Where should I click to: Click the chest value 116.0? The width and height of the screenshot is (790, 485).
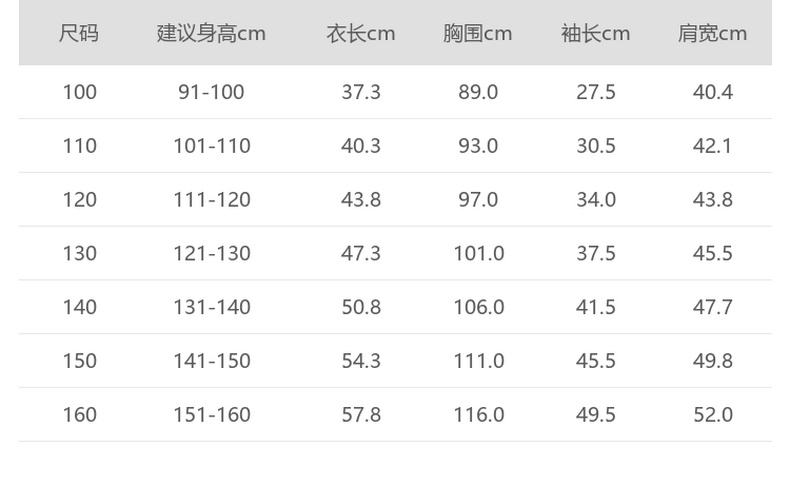click(477, 414)
